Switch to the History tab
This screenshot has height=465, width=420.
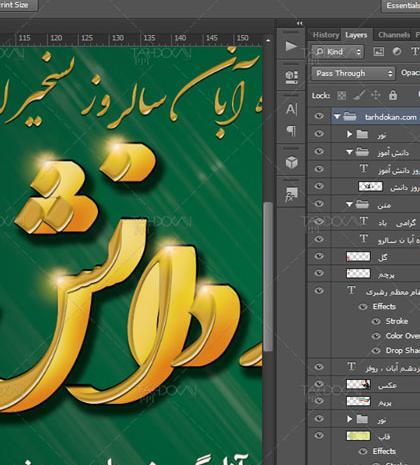[326, 35]
